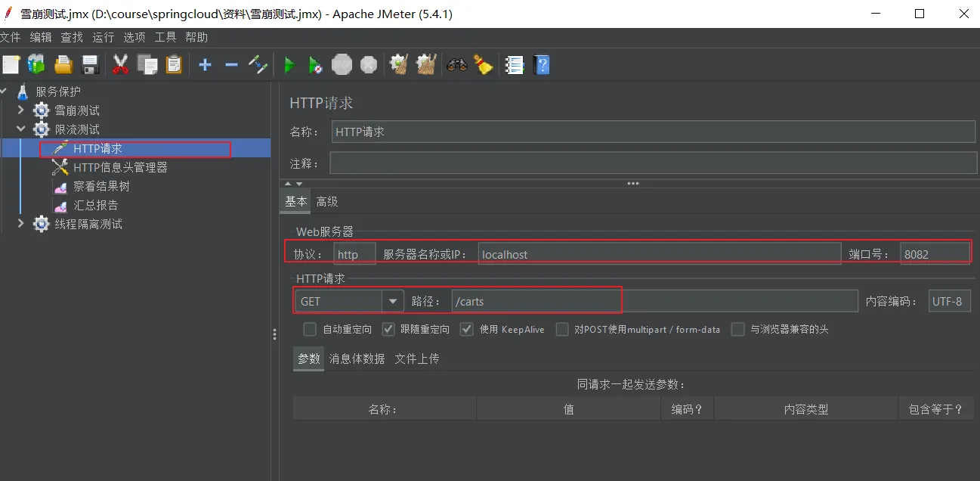Open the 文件 menu
This screenshot has height=481, width=980.
(11, 37)
